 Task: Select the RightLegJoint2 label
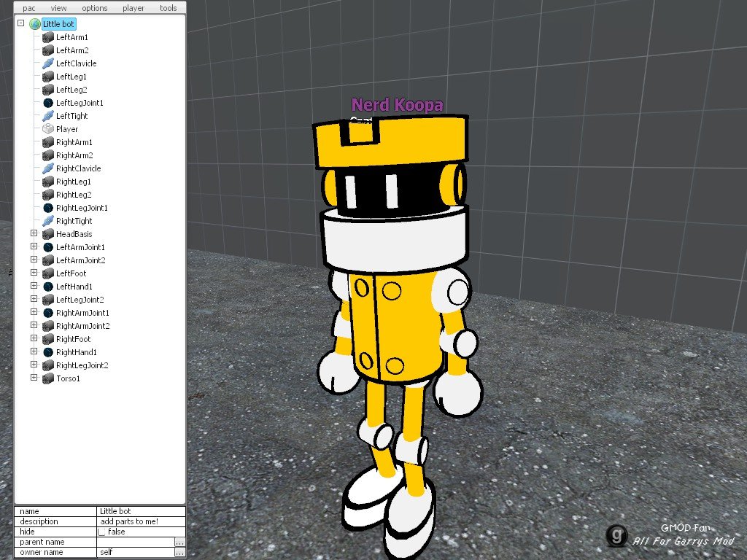[x=82, y=365]
